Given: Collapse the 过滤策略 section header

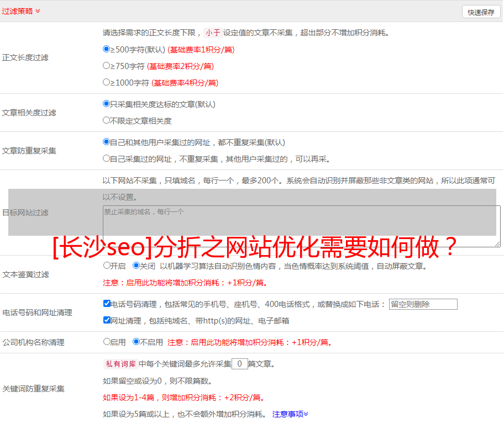Looking at the screenshot, I should [20, 11].
